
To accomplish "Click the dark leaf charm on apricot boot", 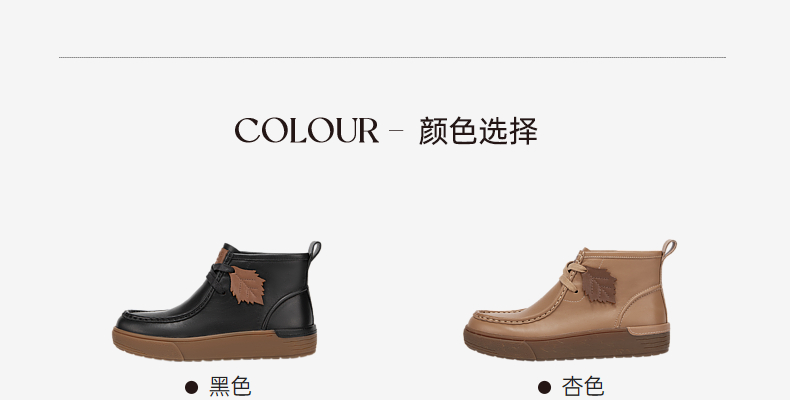I will click(x=599, y=285).
